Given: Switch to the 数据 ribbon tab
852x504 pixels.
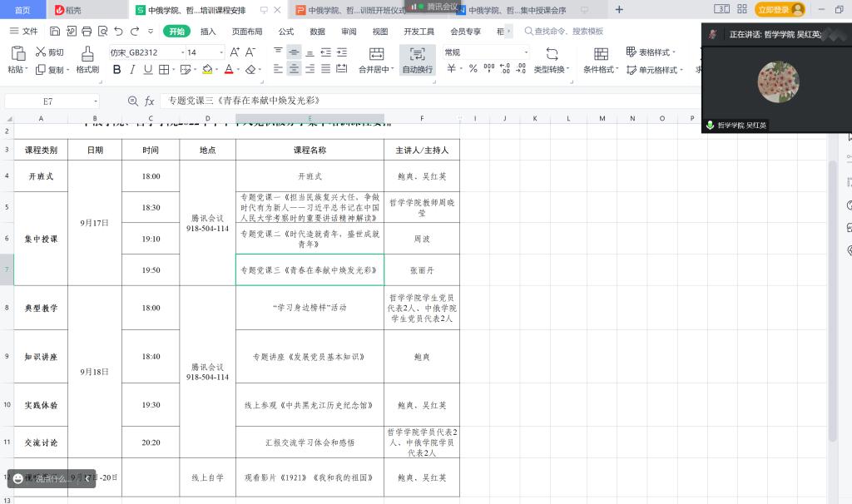Looking at the screenshot, I should coord(317,32).
